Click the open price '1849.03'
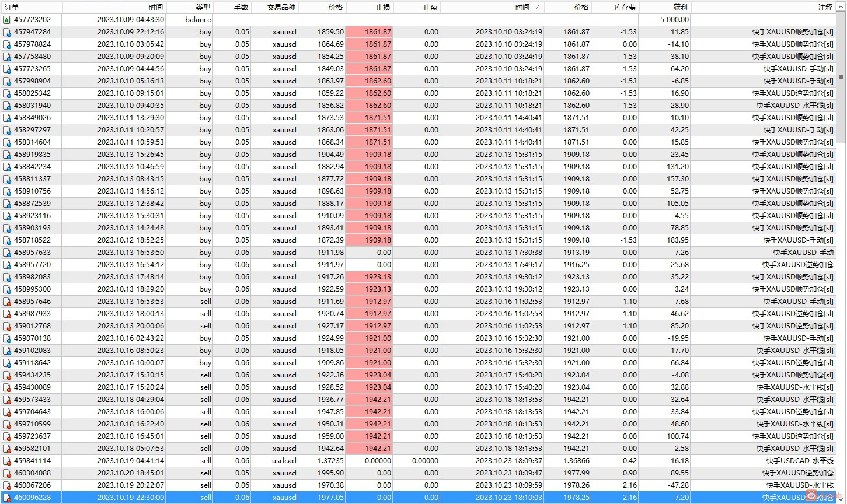This screenshot has height=504, width=847. (x=331, y=69)
